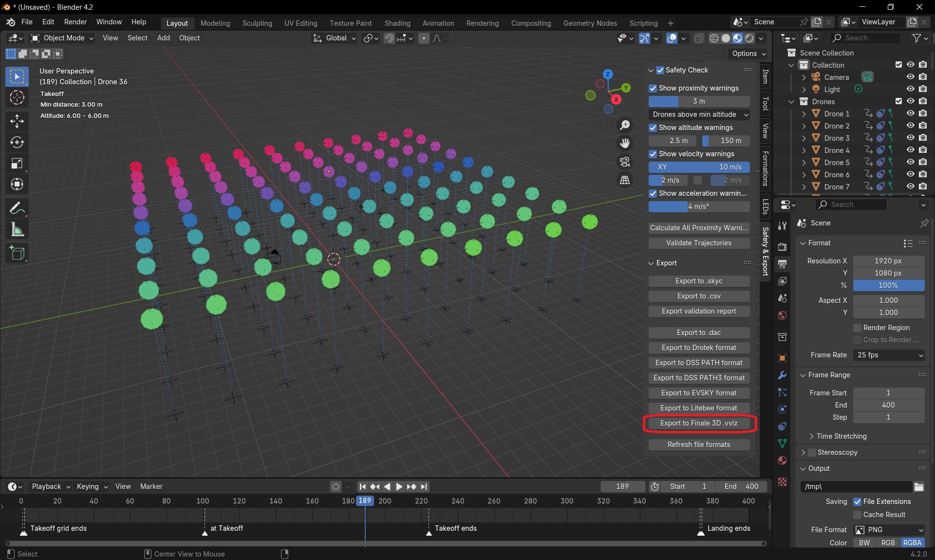Click the Validate Trajectories button
This screenshot has height=560, width=935.
click(x=699, y=243)
